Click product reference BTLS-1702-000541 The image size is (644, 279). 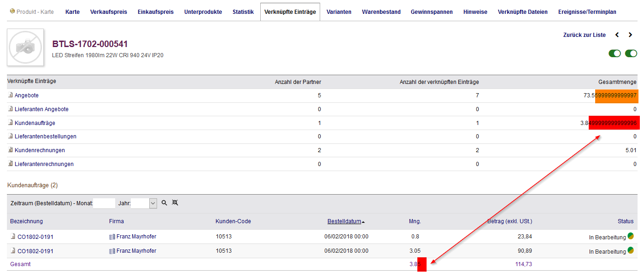pyautogui.click(x=90, y=44)
